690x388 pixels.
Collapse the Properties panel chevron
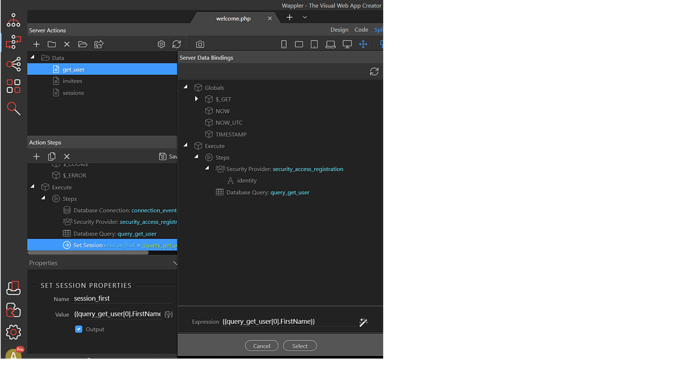click(174, 263)
